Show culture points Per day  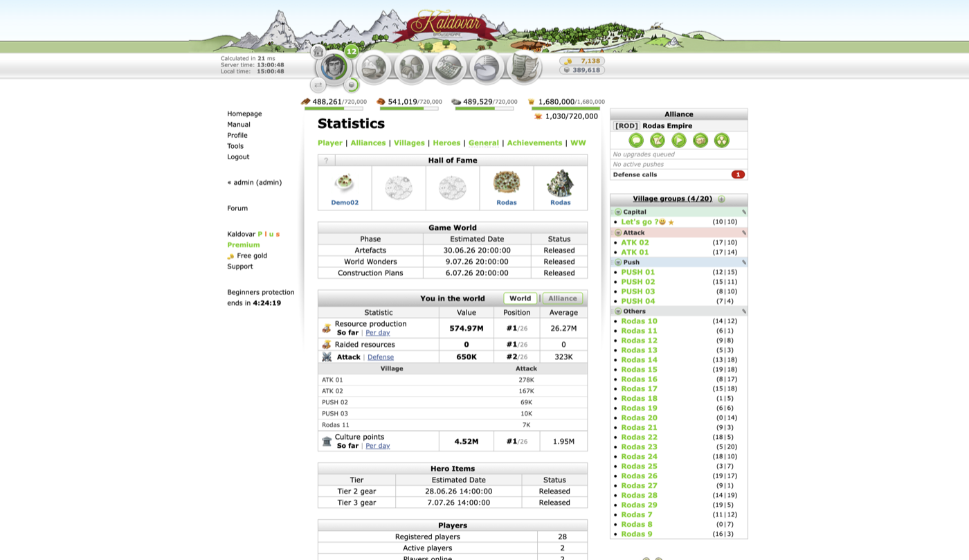click(378, 446)
